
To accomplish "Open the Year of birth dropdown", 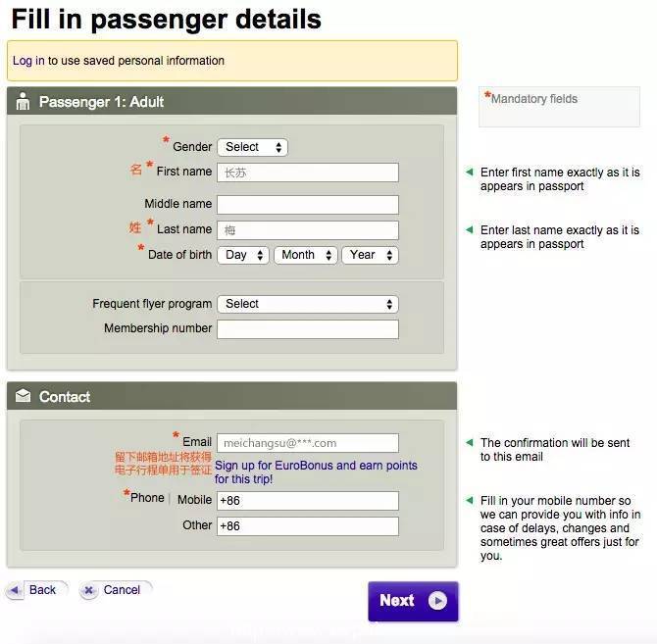I will pos(370,255).
